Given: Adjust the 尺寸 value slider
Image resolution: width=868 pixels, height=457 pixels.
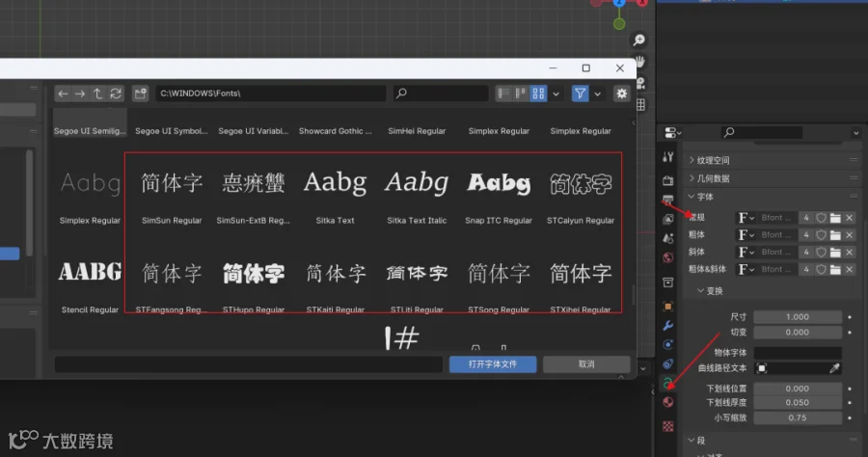Looking at the screenshot, I should 798,317.
